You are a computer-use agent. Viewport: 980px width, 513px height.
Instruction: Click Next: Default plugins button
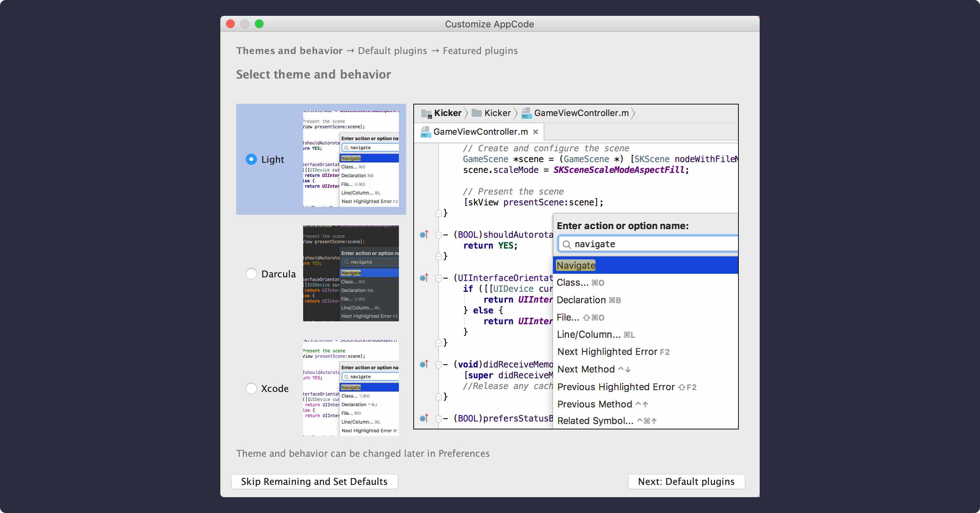(x=686, y=481)
